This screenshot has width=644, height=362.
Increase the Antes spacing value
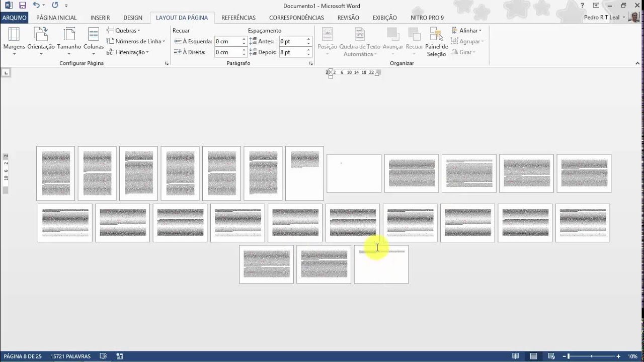(309, 39)
